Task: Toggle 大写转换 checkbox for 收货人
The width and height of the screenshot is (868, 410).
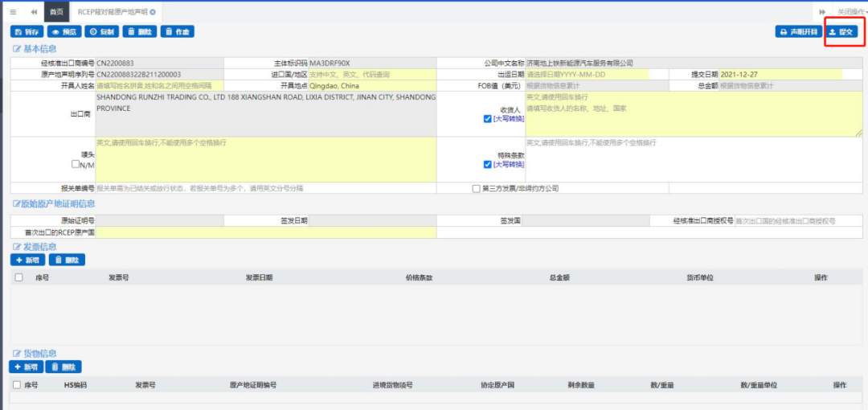Action: tap(488, 119)
